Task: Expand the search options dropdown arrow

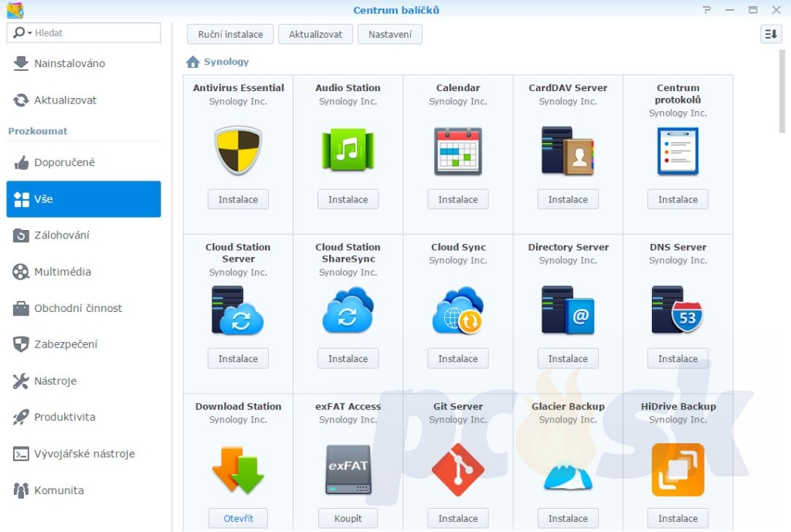Action: 29,33
